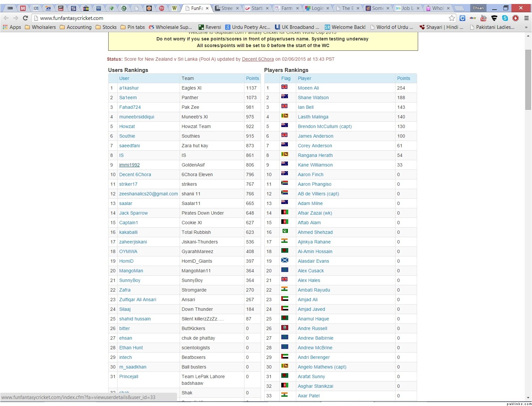This screenshot has width=532, height=406.
Task: Click the YouTube downloader extension icon
Action: (x=484, y=18)
